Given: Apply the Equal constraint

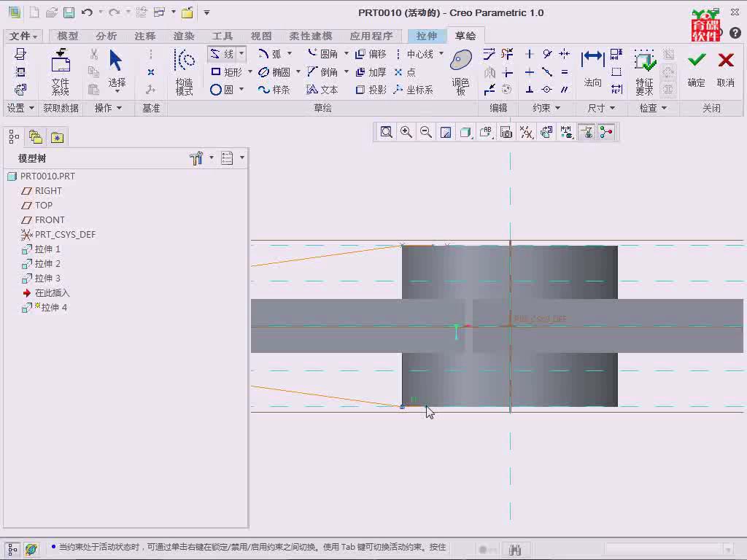Looking at the screenshot, I should pos(565,72).
